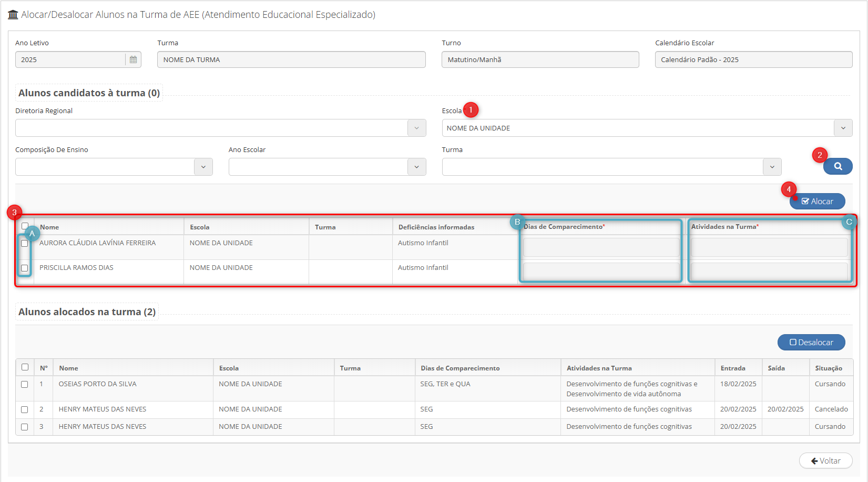Screen dimensions: 868x482
Task: Click Autismo Infantil in PRISCILLA's row
Action: (x=423, y=267)
